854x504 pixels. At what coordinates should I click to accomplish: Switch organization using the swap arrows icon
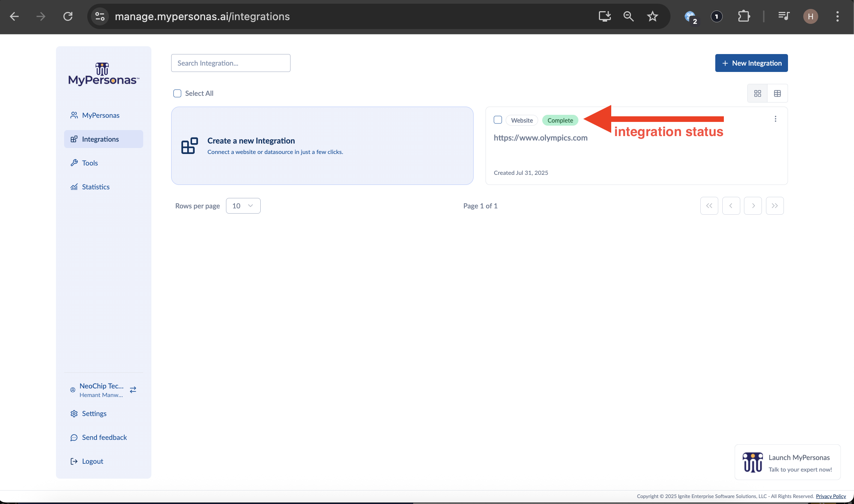pyautogui.click(x=133, y=390)
